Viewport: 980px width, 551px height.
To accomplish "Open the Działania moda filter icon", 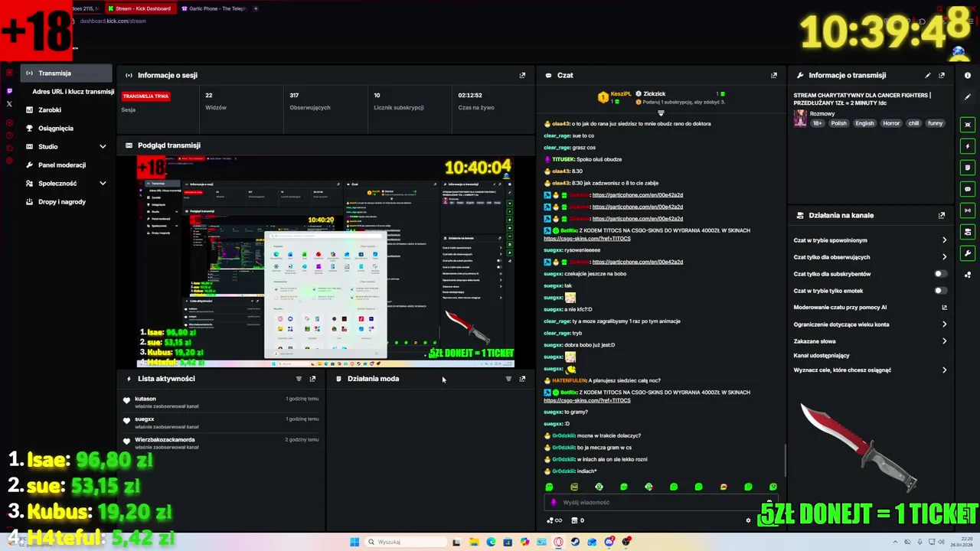I will point(508,379).
